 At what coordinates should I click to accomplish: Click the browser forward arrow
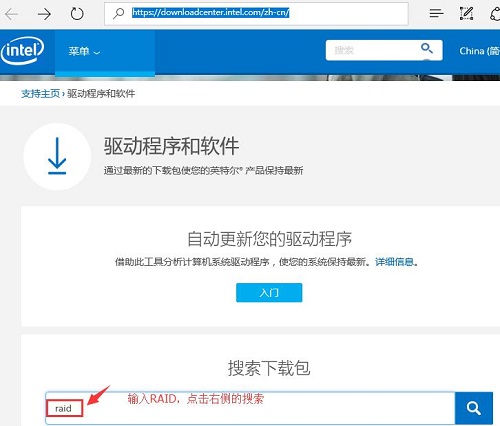pos(44,14)
